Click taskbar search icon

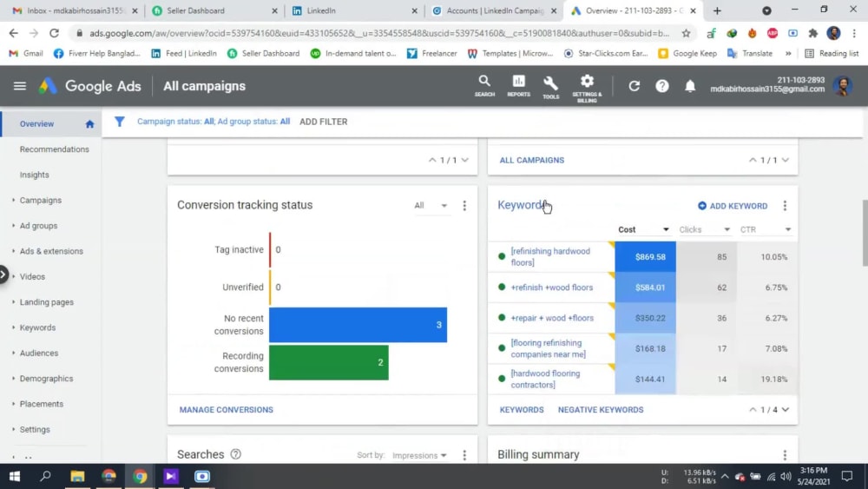point(46,476)
